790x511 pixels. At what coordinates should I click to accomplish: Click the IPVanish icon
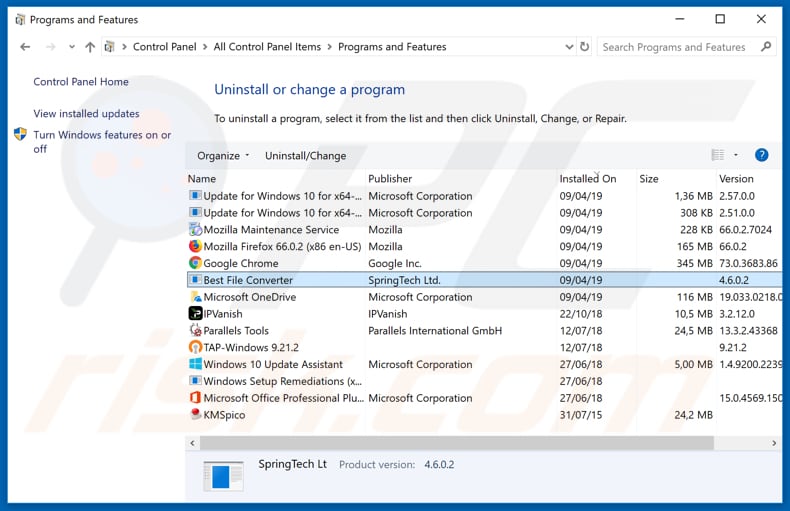[195, 313]
